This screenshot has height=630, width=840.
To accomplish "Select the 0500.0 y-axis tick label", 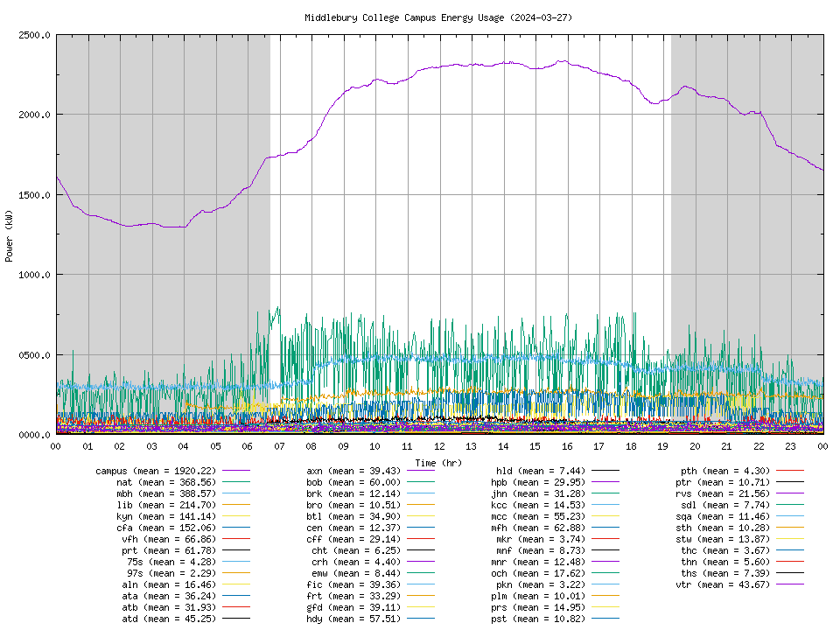I will tap(34, 355).
